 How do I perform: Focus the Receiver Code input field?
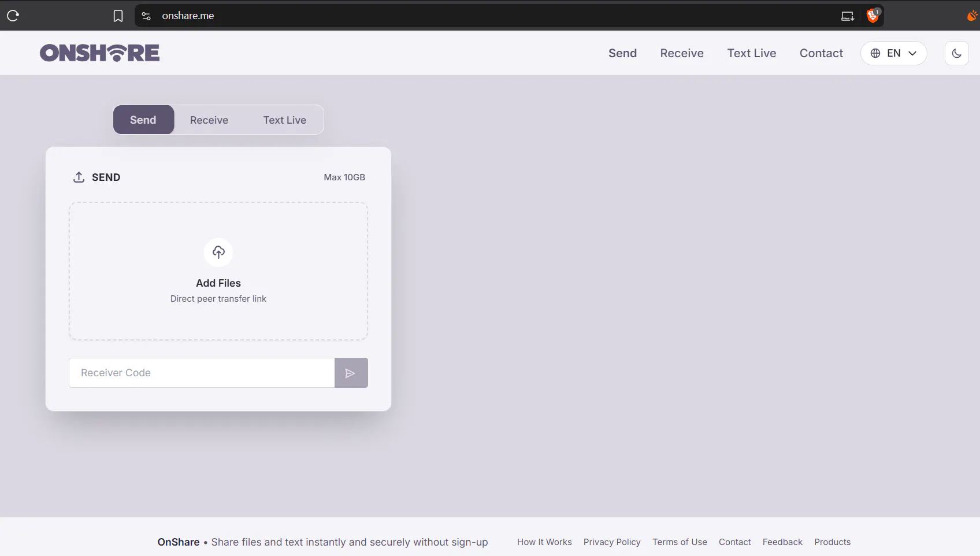(x=202, y=373)
